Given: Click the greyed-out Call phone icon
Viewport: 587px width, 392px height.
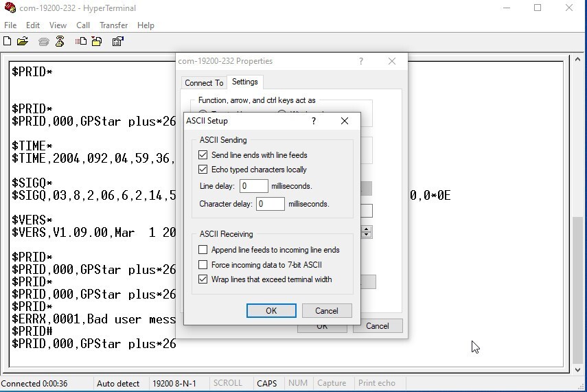Looking at the screenshot, I should [x=44, y=41].
